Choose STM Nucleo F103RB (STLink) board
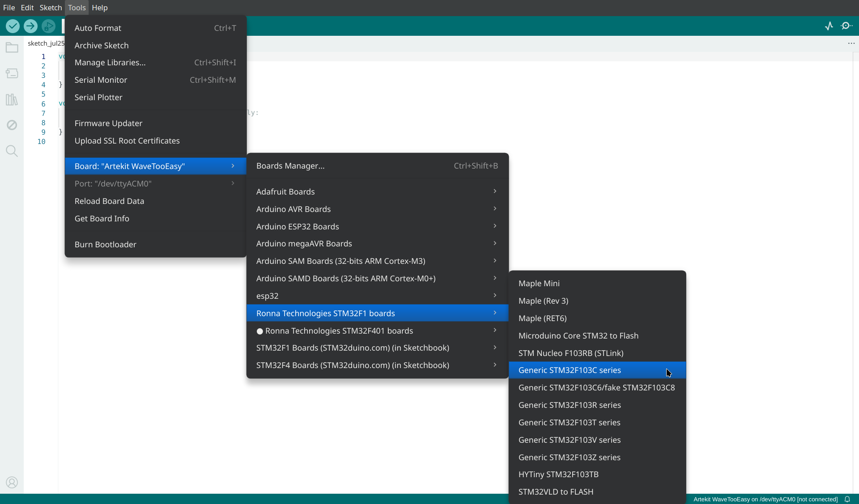This screenshot has width=859, height=504. click(597, 353)
